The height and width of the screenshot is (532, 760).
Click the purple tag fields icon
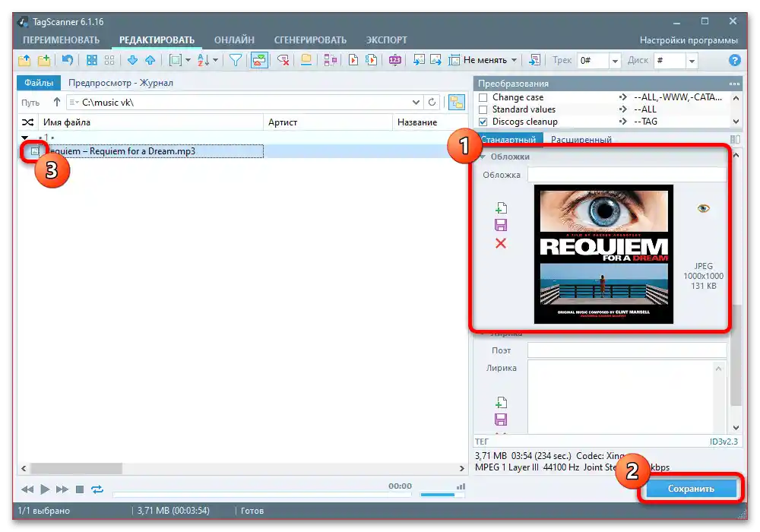pyautogui.click(x=331, y=60)
